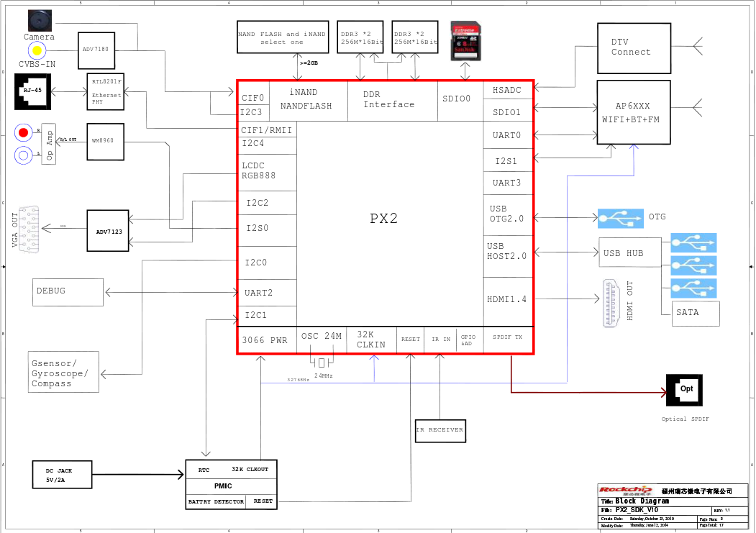Select the USB HOST2.0 cell
Viewport: 756px width, 533px height.
[508, 256]
